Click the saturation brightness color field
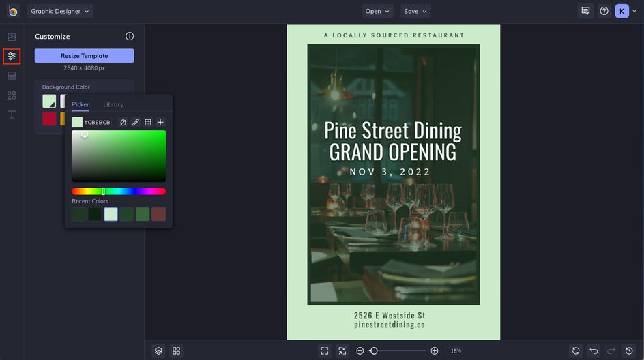This screenshot has height=360, width=644. click(119, 156)
